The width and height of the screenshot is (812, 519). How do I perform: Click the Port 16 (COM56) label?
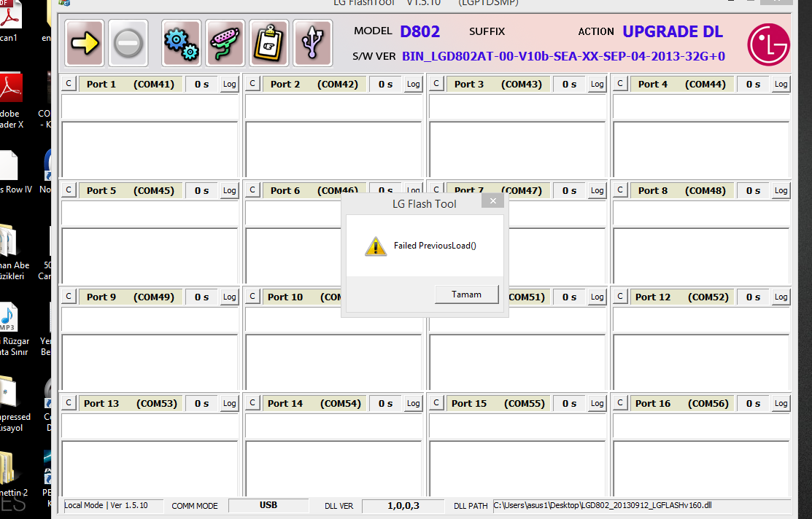pos(682,404)
